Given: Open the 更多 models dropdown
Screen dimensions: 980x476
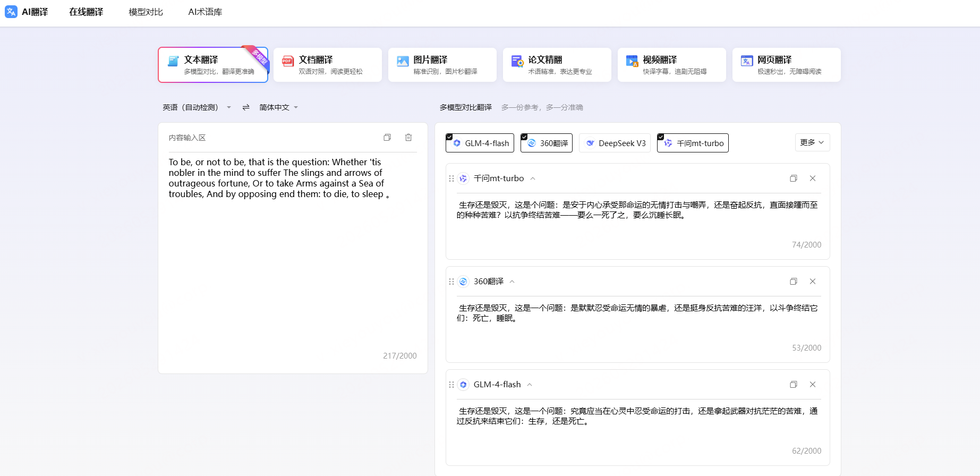Looking at the screenshot, I should click(812, 142).
